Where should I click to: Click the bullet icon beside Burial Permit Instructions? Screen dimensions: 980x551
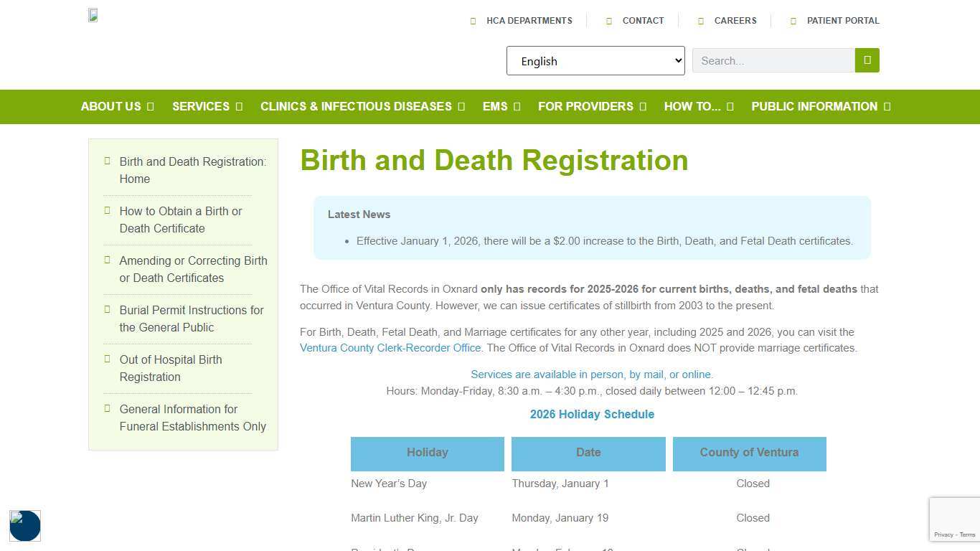click(106, 310)
